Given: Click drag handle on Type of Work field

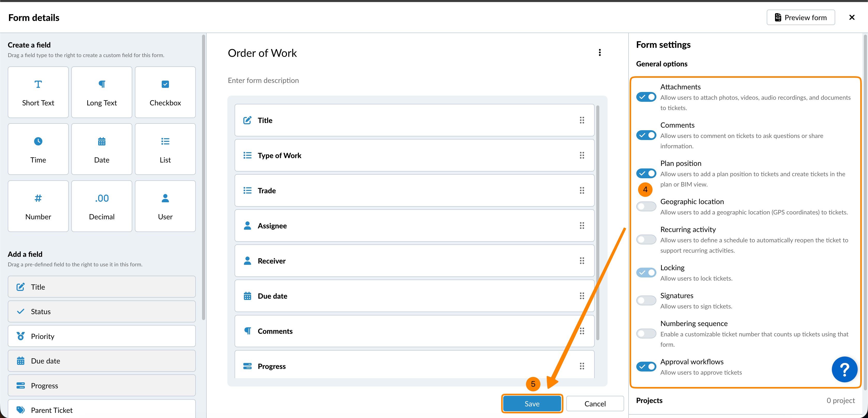Looking at the screenshot, I should (x=582, y=156).
